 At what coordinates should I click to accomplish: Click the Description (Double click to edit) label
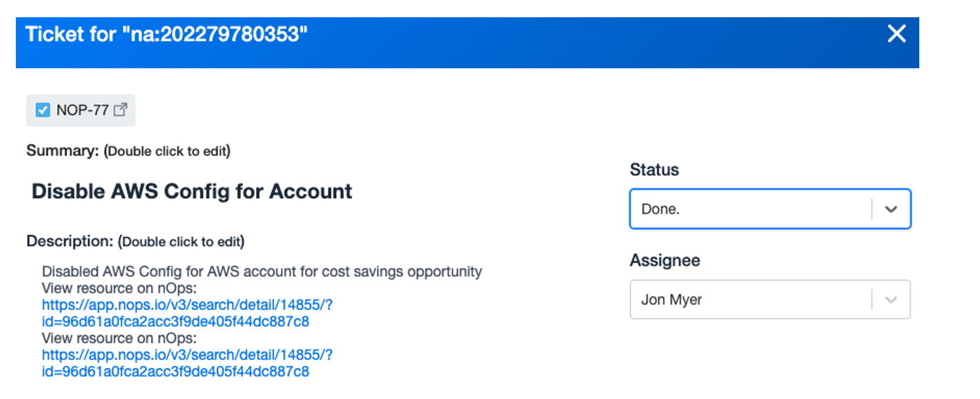(135, 242)
